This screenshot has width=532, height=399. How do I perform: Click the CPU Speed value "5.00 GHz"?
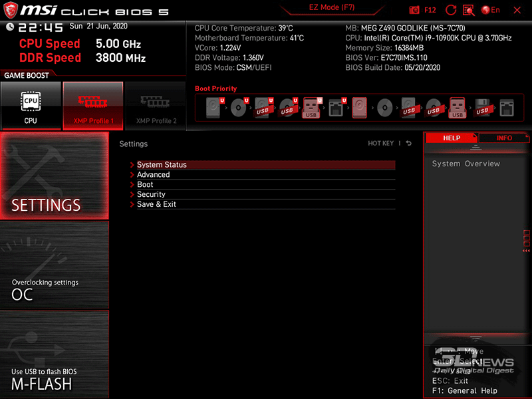pos(118,44)
